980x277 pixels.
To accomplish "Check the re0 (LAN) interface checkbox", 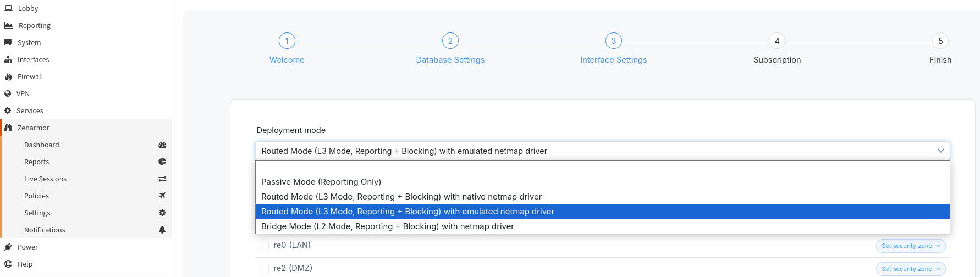I will click(264, 246).
